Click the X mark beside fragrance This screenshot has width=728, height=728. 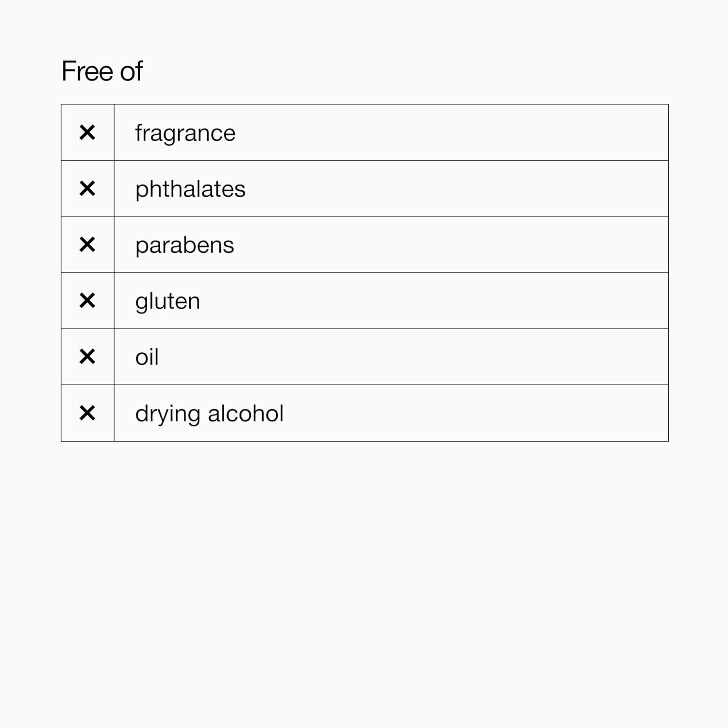coord(87,132)
